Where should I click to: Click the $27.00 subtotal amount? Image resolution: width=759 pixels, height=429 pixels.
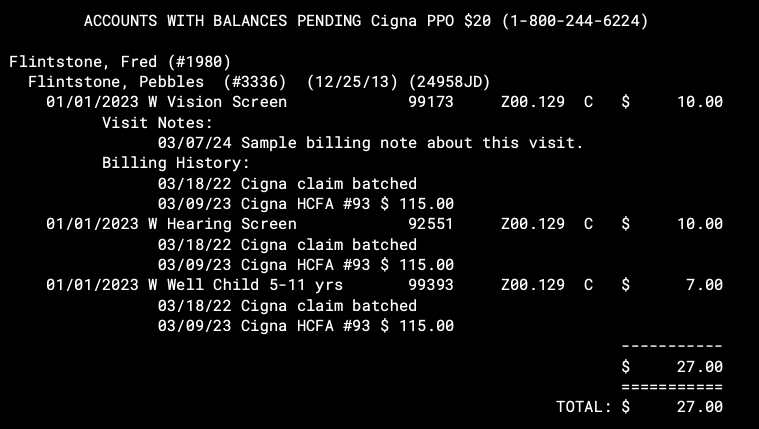tap(672, 367)
